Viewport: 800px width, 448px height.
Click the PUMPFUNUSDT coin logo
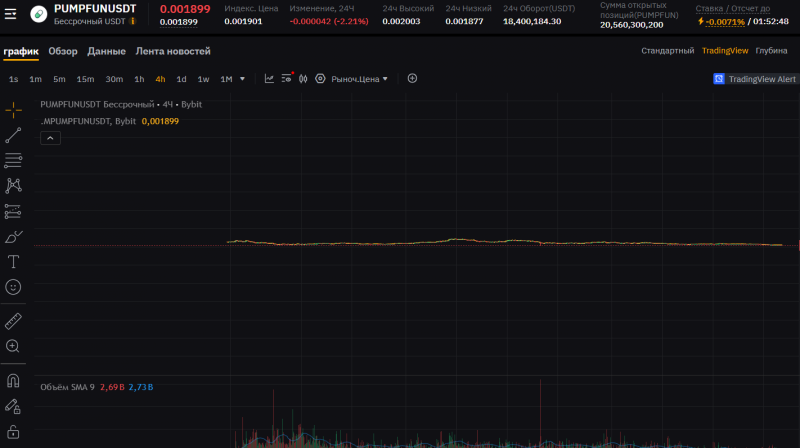tap(38, 14)
